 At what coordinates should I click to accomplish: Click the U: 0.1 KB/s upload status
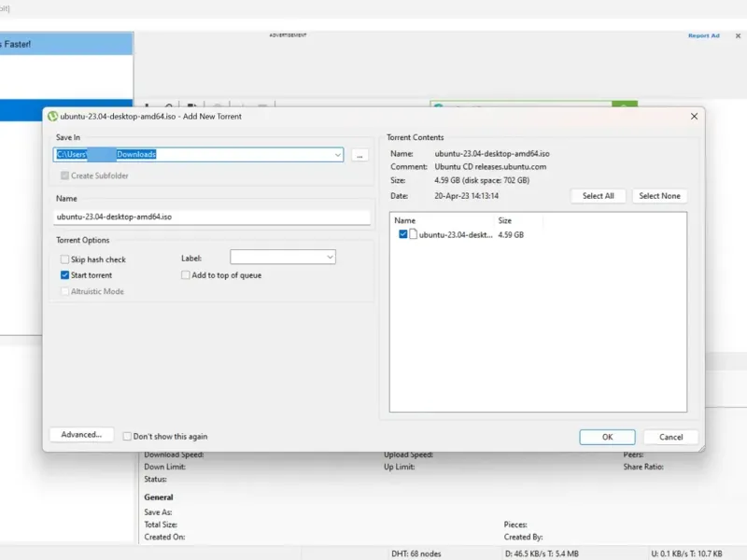[686, 553]
